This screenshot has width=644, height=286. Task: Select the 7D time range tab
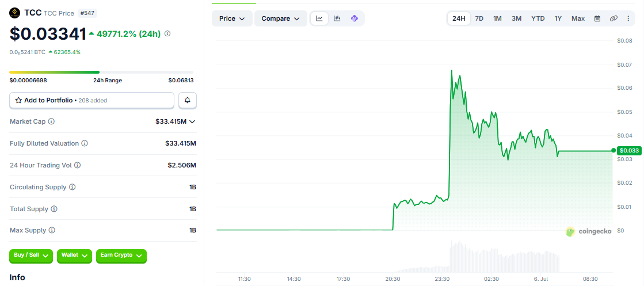click(479, 18)
